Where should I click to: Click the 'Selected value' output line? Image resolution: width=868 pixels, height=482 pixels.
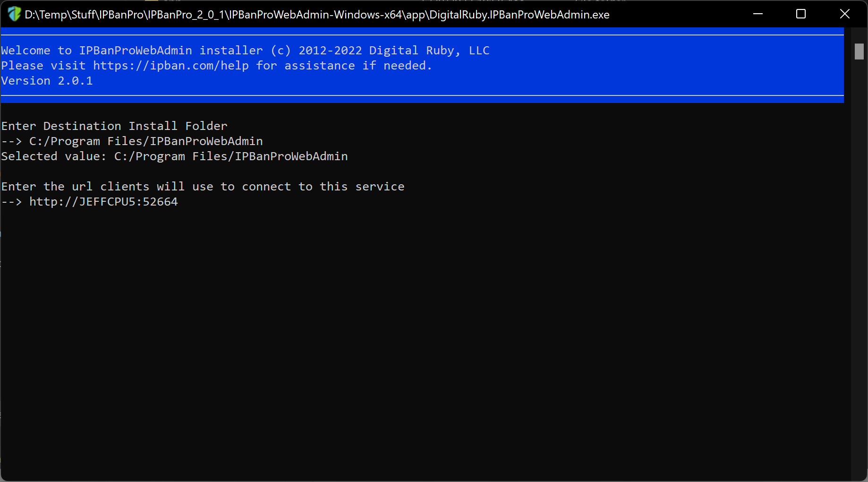tap(174, 156)
